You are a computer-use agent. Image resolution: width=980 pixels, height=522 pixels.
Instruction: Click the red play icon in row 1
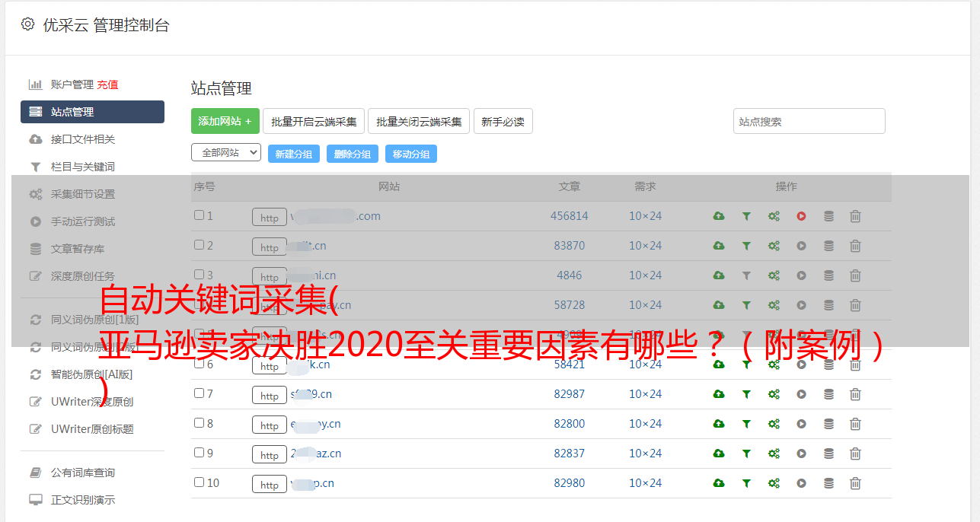(x=801, y=216)
